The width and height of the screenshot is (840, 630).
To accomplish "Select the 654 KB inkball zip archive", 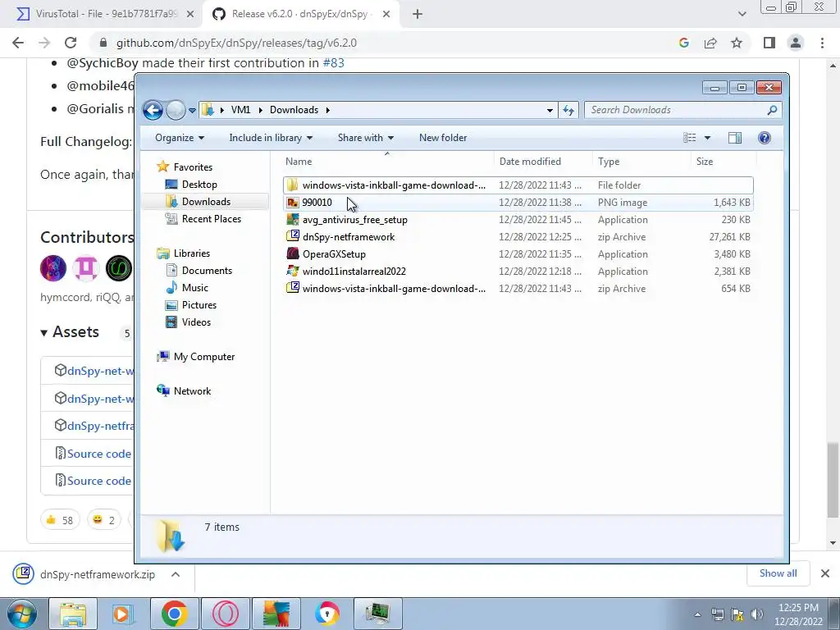I will click(x=518, y=288).
